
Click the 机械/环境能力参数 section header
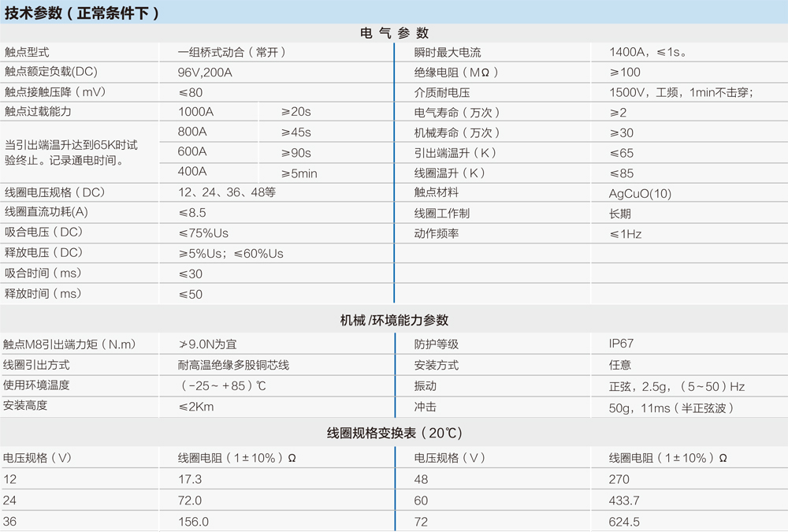tap(394, 319)
